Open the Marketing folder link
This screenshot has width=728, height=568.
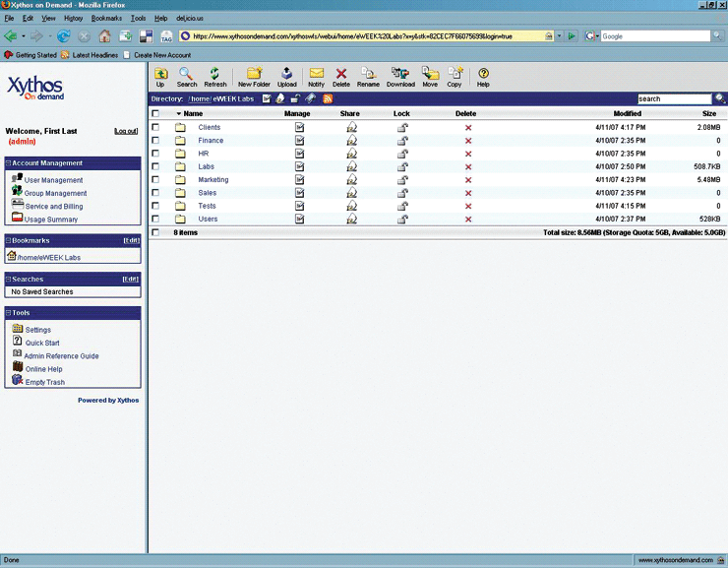tap(213, 180)
